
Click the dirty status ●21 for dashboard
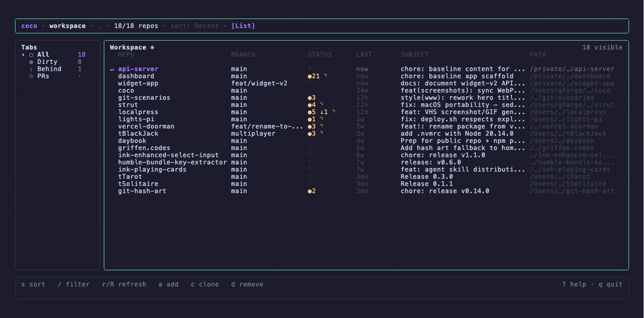coord(314,76)
